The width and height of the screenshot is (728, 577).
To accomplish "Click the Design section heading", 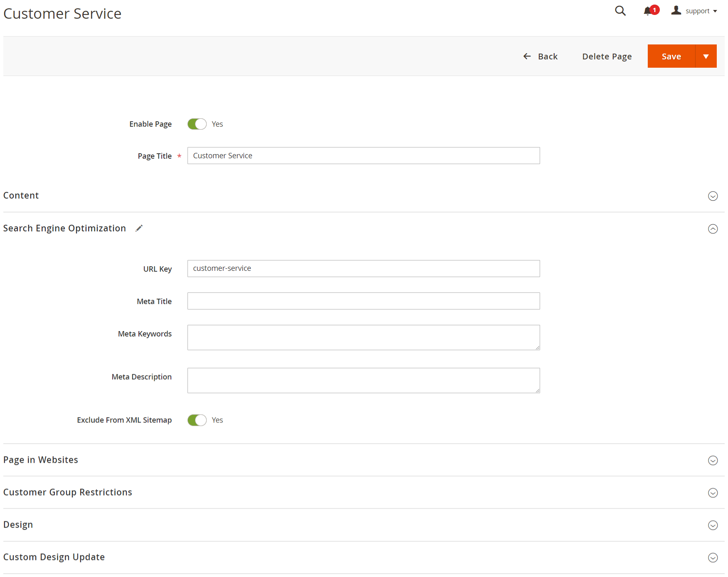I will (18, 525).
